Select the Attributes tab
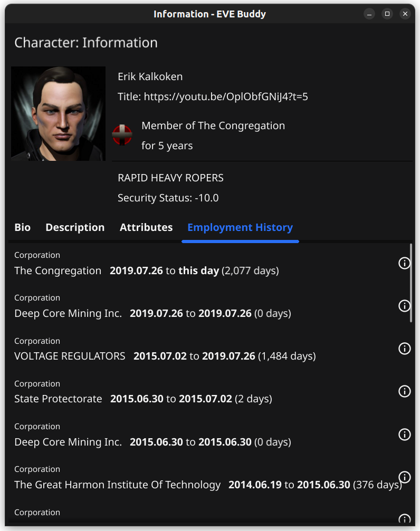Image resolution: width=420 pixels, height=531 pixels. point(146,227)
